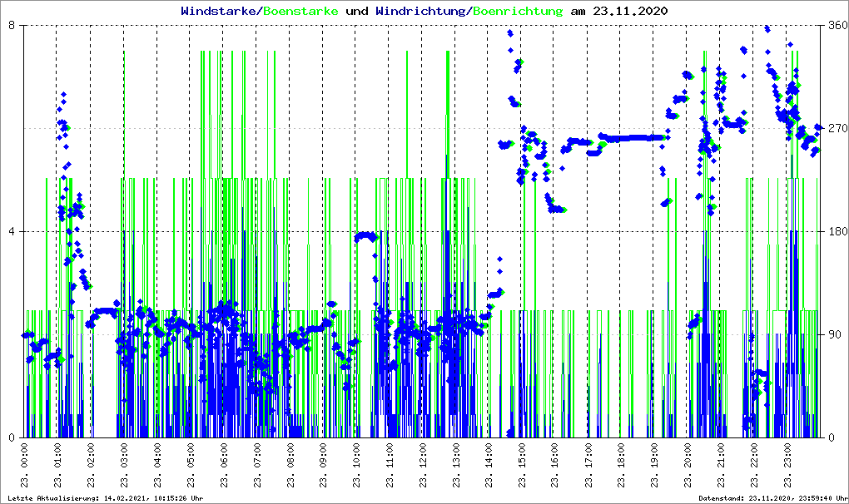Click the 90 label on the right axis
This screenshot has height=504, width=849.
click(834, 335)
